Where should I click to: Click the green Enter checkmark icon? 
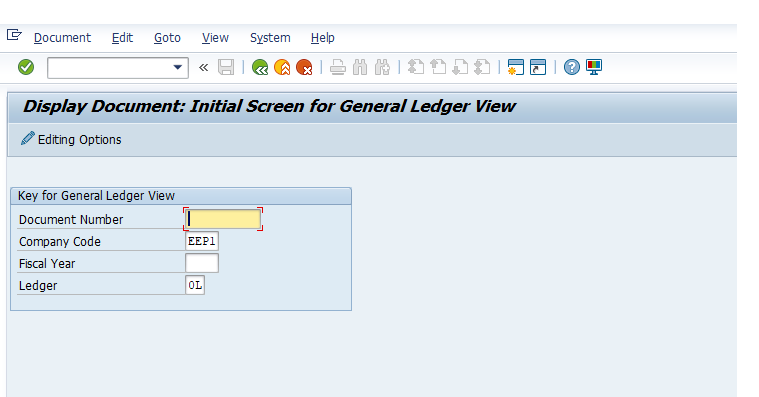26,67
